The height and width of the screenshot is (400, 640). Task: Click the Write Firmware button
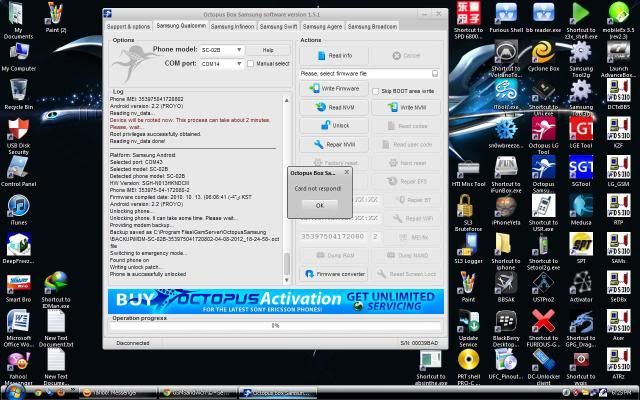click(x=334, y=89)
